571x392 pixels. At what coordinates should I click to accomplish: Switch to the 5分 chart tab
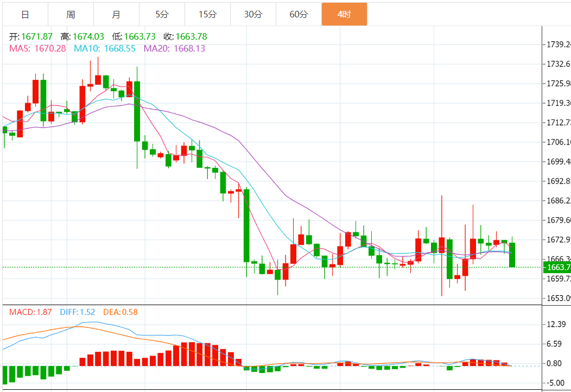[162, 14]
